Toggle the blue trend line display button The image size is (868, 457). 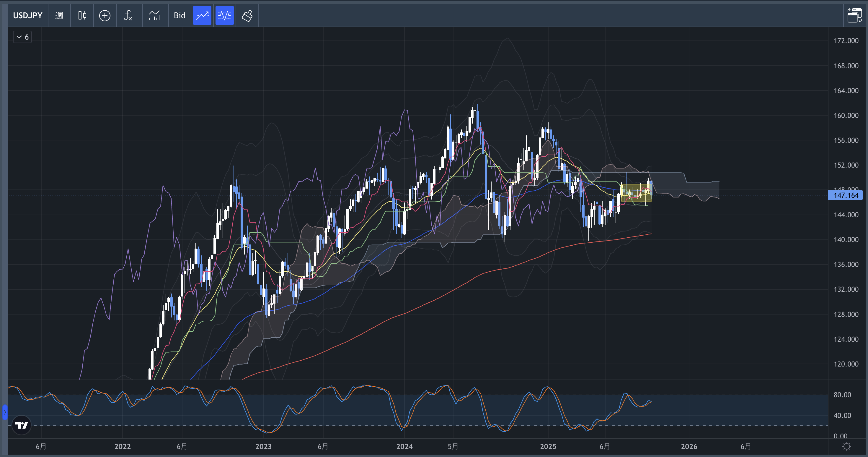coord(202,15)
